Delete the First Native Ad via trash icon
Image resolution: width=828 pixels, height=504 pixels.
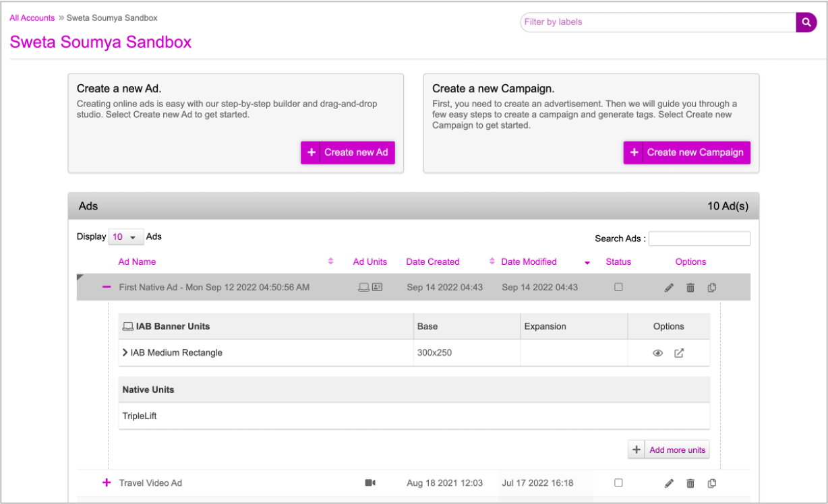tap(690, 288)
